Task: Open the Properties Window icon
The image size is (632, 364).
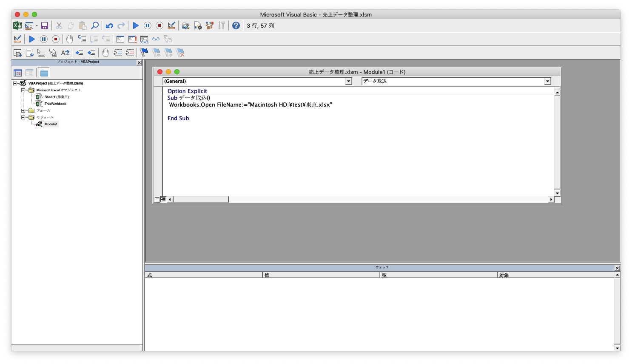Action: click(198, 26)
